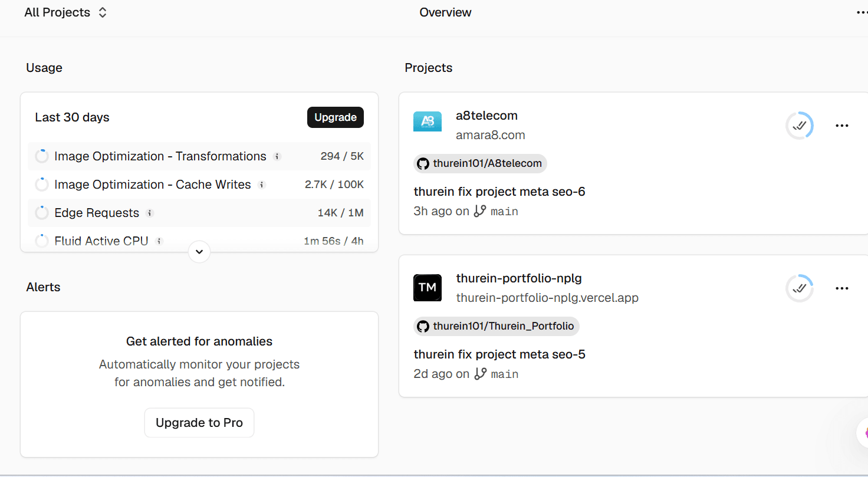This screenshot has height=477, width=868.
Task: Click the Upgrade to Pro button
Action: tap(199, 423)
